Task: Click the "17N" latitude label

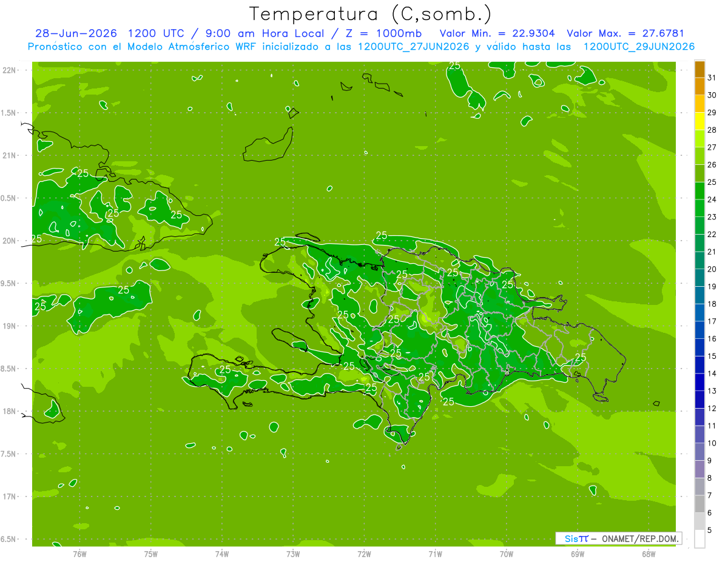Action: tap(8, 497)
